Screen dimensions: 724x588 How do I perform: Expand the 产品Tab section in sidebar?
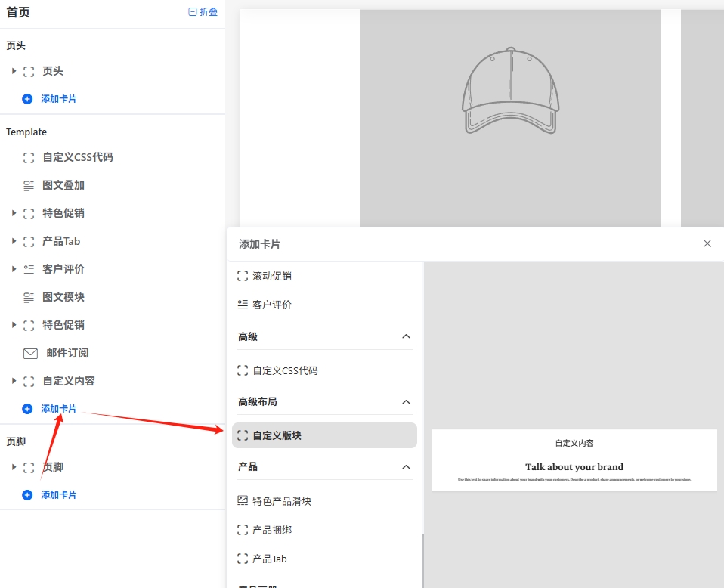click(14, 241)
